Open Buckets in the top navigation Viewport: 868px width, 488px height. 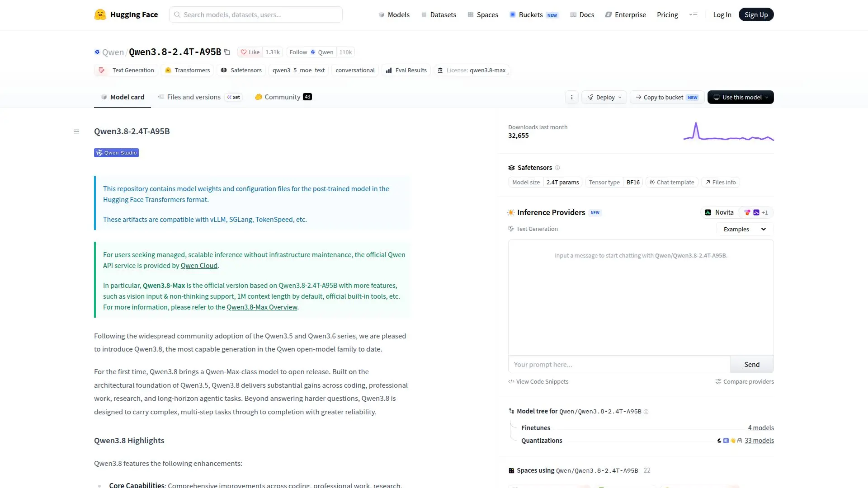534,14
